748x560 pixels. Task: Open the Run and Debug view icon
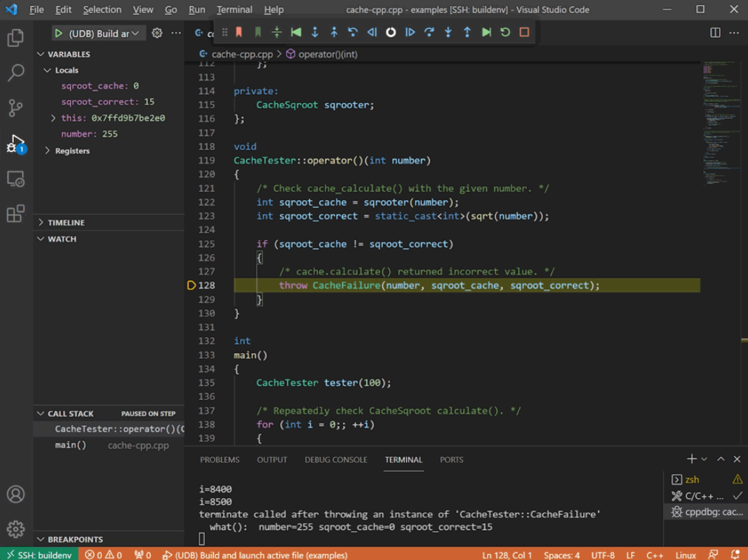(16, 144)
